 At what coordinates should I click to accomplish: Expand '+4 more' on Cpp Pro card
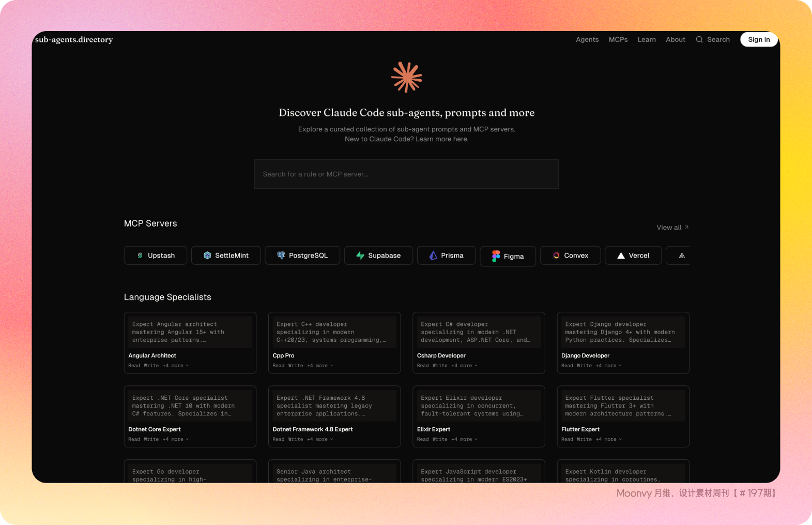[320, 366]
